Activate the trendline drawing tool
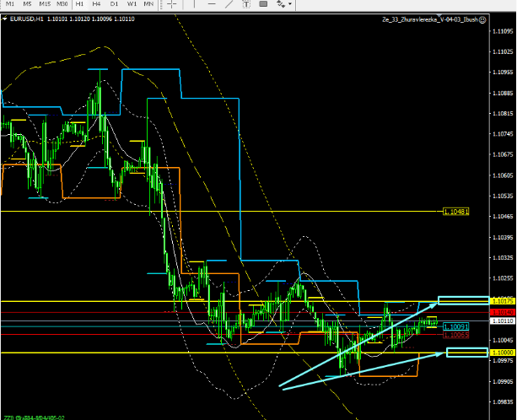This screenshot has height=420, width=517. point(229,4)
